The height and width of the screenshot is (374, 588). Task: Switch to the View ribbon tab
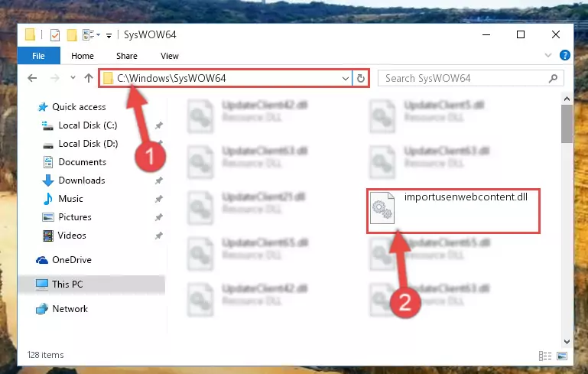(x=170, y=56)
